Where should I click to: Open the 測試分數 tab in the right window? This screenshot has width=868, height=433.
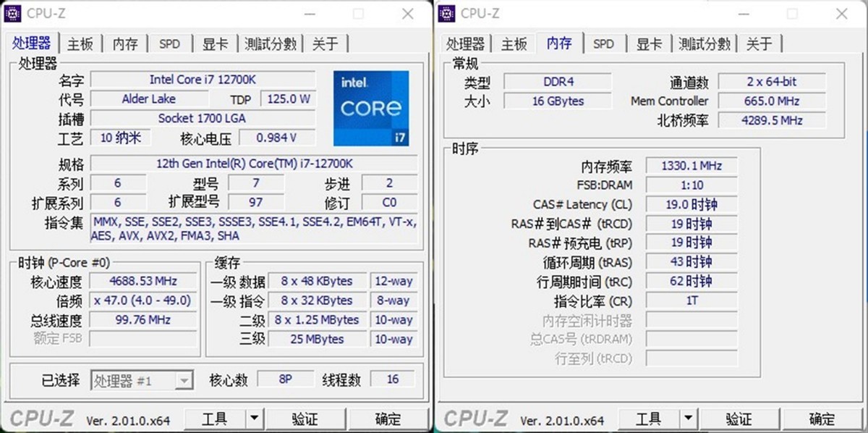point(705,44)
